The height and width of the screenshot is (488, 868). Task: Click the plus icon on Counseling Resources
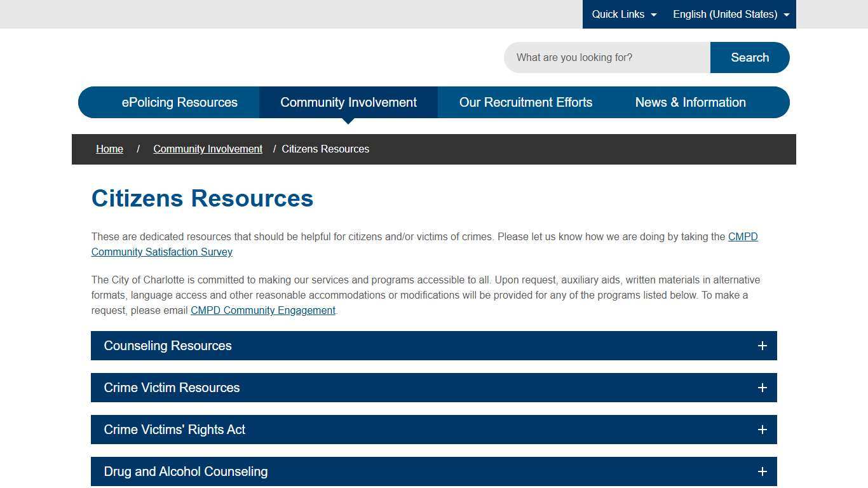coord(762,346)
